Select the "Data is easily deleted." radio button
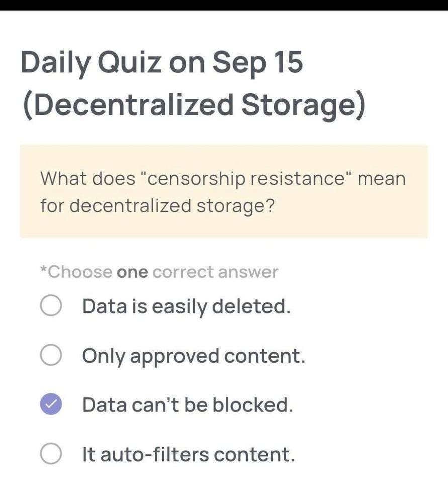The width and height of the screenshot is (448, 503). (51, 306)
